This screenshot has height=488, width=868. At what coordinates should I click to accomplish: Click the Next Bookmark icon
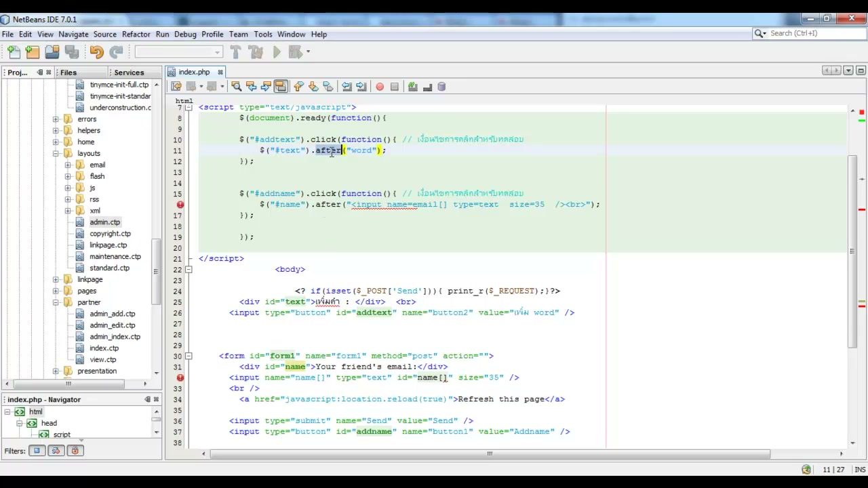pyautogui.click(x=313, y=87)
